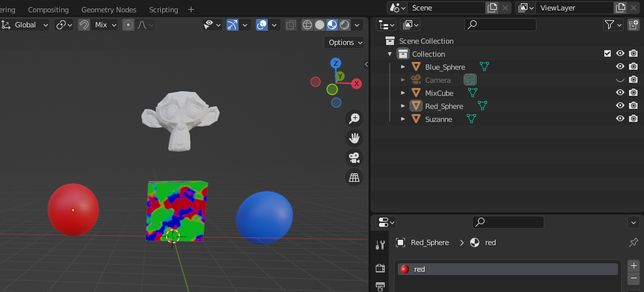Disable Suzanne in renders via camera icon
The image size is (644, 292).
tap(633, 119)
